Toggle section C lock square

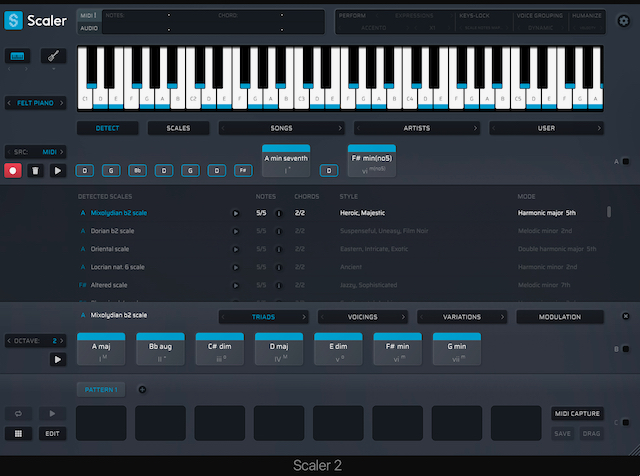coord(625,423)
